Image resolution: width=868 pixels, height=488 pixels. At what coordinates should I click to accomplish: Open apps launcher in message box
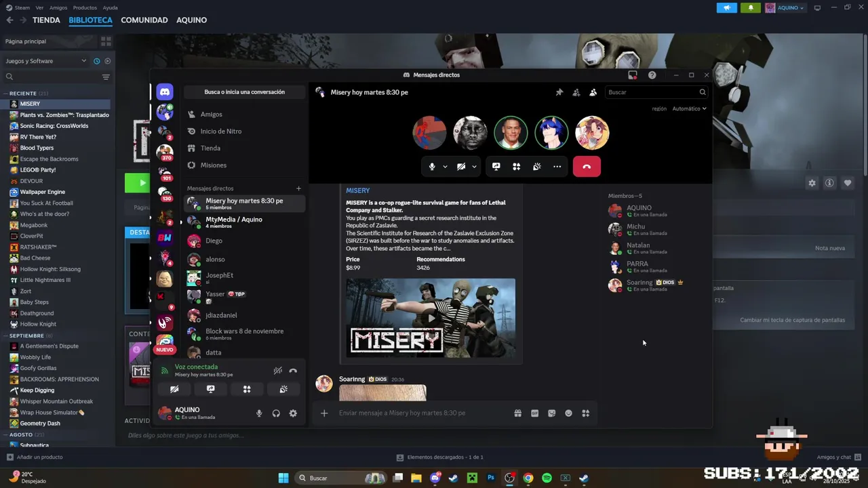point(585,413)
